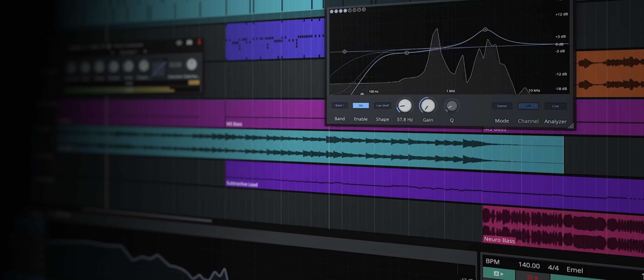Select the band 6 icon in the EQ header
The height and width of the screenshot is (280, 644).
click(x=354, y=10)
